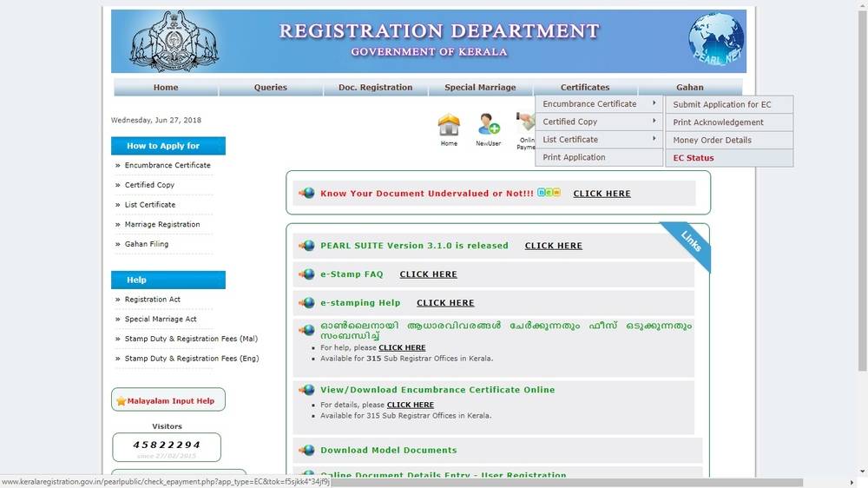Select EC Status submenu item
The image size is (868, 488).
729,158
